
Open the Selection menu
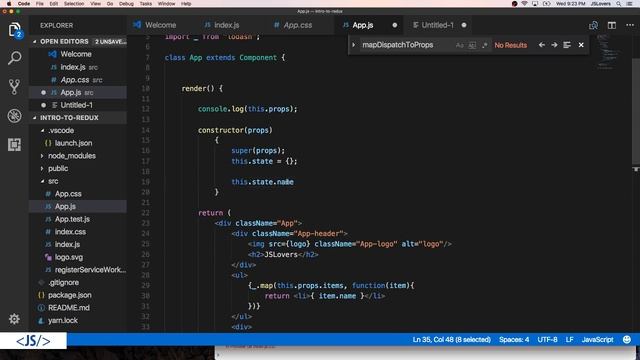click(74, 4)
